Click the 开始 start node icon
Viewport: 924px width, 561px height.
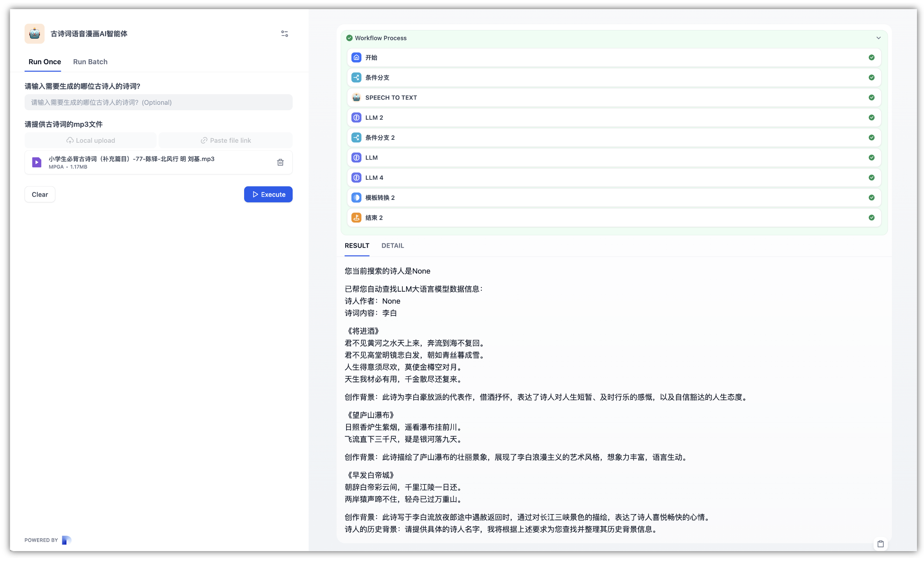356,58
